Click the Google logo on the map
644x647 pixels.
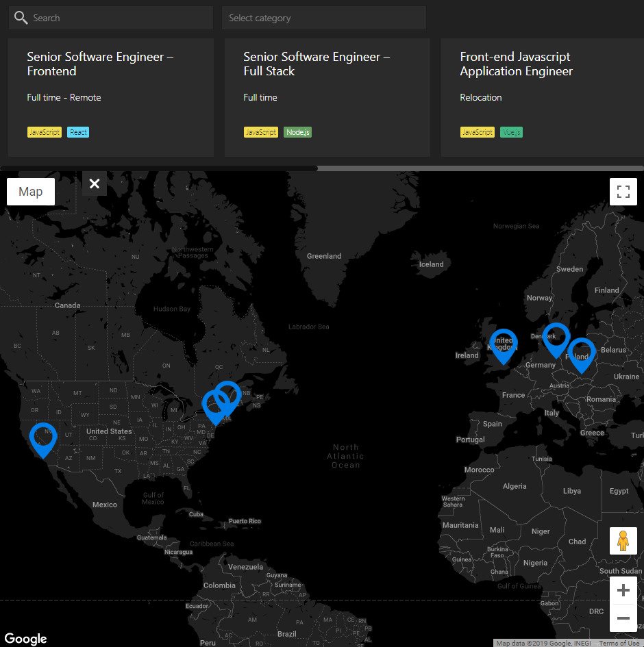pos(25,638)
